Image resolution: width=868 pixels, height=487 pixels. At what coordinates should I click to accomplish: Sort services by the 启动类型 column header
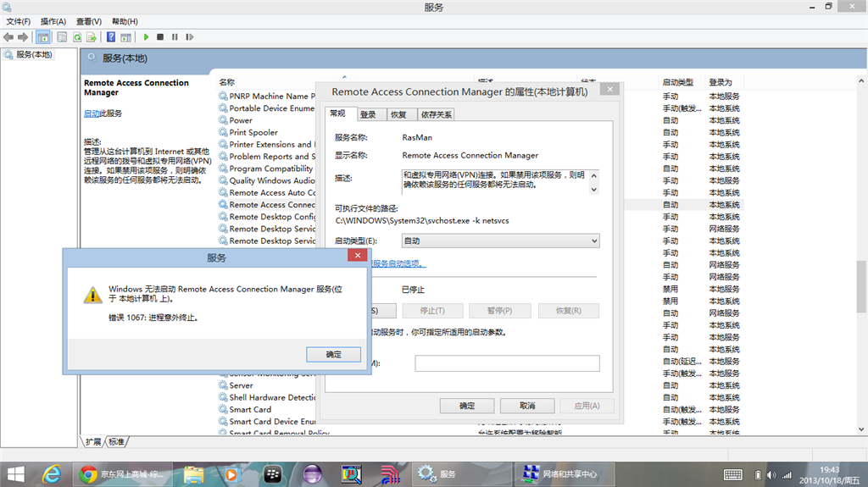click(x=677, y=82)
